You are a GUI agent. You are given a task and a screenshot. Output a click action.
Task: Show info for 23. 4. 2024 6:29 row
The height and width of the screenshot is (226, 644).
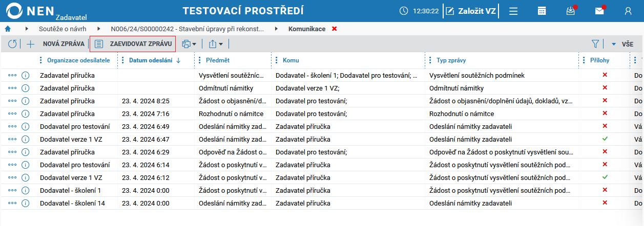(26, 152)
